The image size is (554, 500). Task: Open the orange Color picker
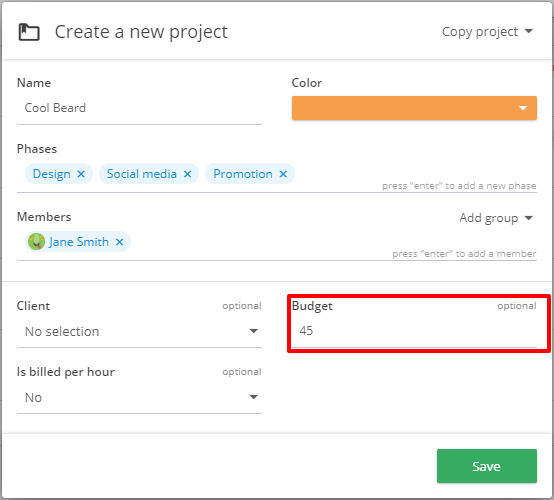(414, 108)
